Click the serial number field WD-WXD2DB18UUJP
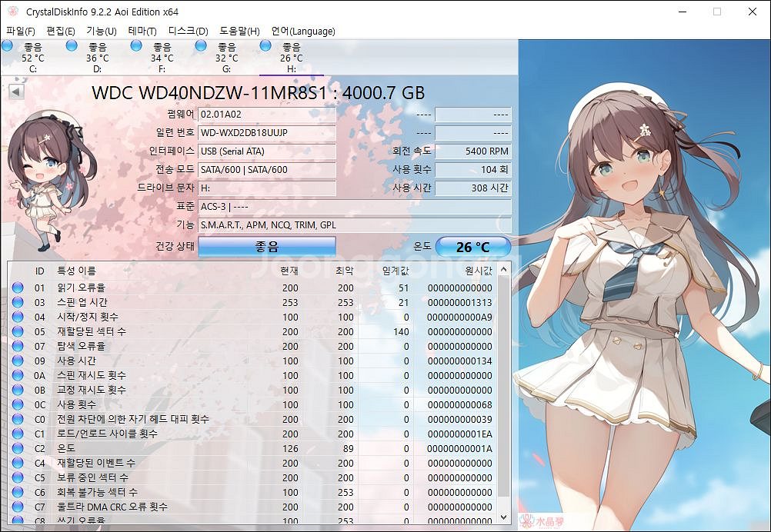771x532 pixels. (x=267, y=133)
